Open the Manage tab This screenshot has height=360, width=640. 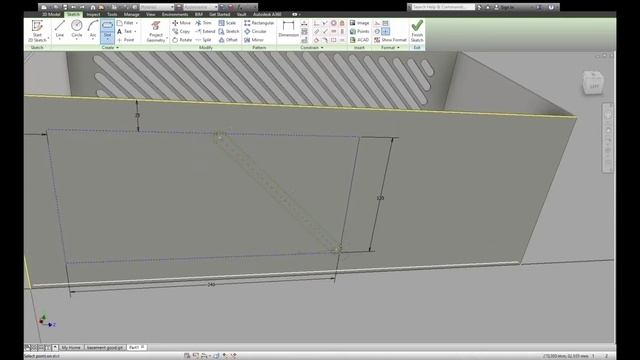[131, 14]
